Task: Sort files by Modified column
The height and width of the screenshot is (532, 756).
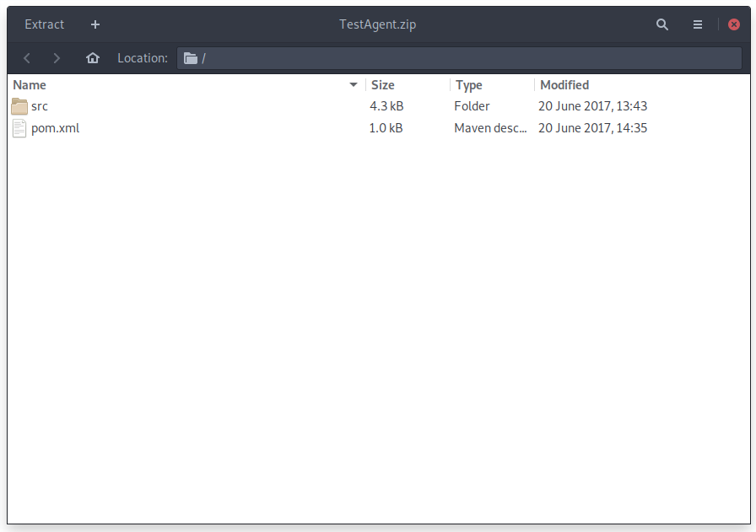Action: click(564, 85)
